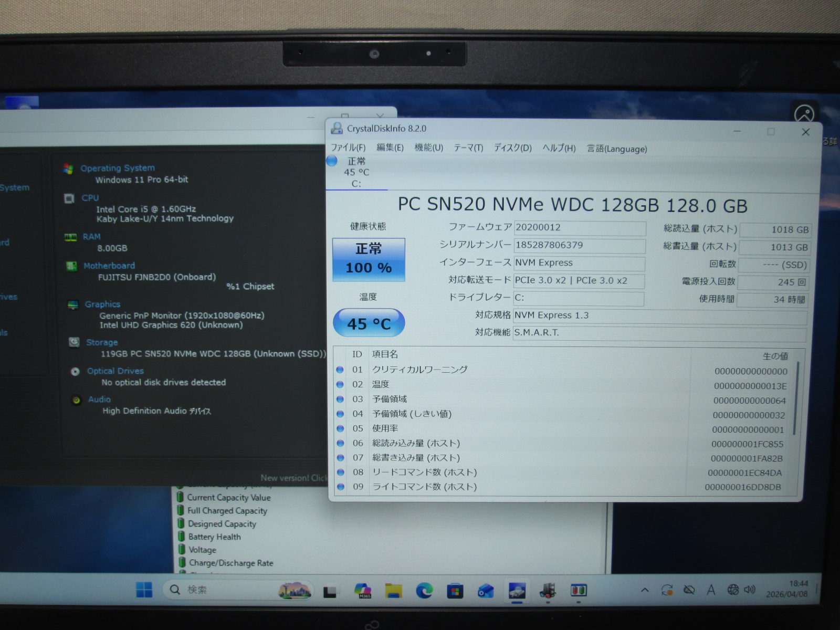Open the ファイル(F) menu
Screen dimensions: 840x630
pyautogui.click(x=348, y=148)
